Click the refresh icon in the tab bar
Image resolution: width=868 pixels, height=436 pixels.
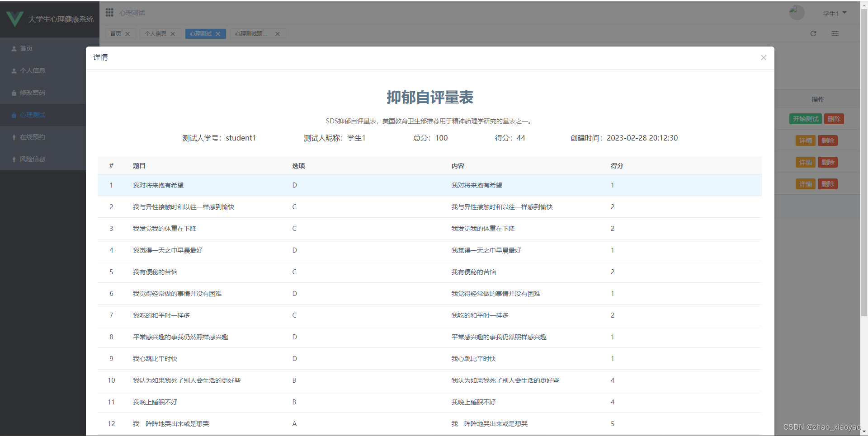(813, 33)
